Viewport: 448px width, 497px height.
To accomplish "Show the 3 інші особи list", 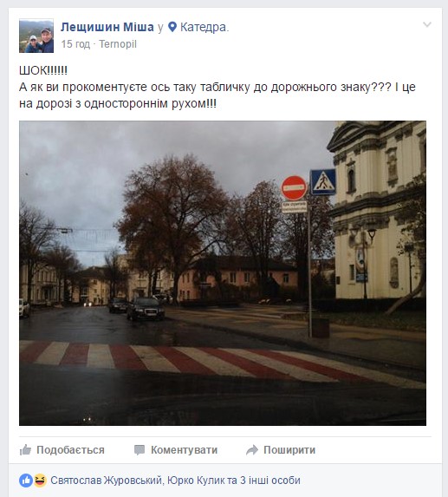I will tap(270, 481).
